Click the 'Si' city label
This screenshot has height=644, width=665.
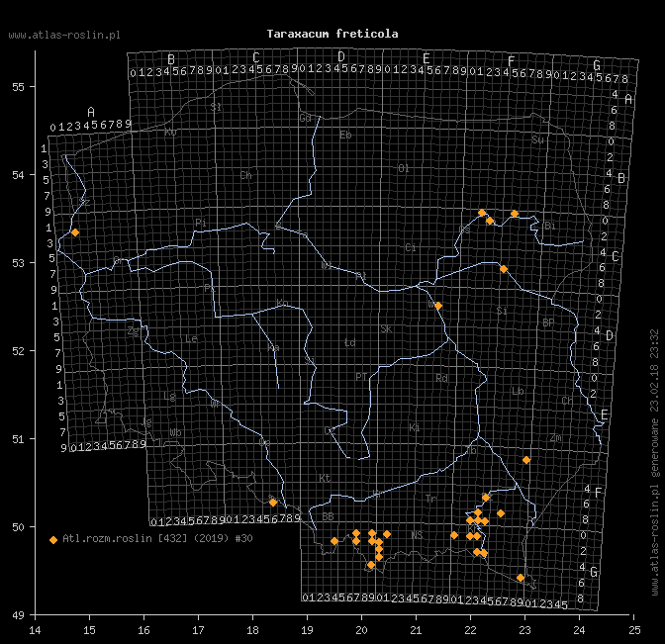502,311
